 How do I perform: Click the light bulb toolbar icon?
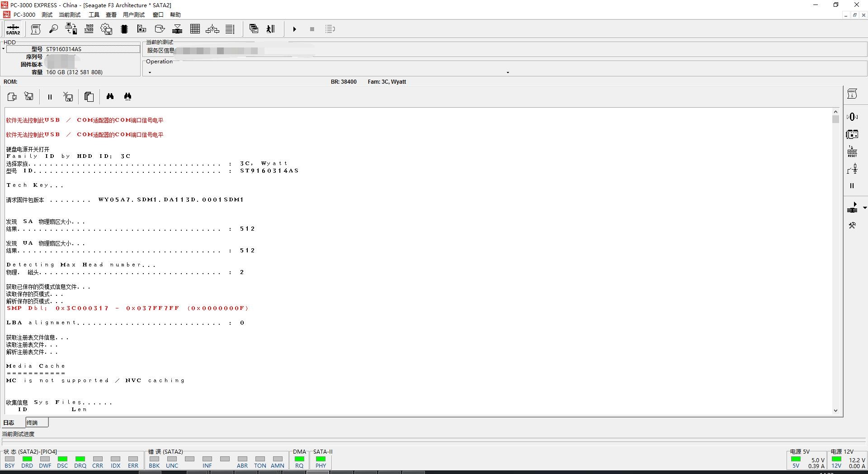pyautogui.click(x=53, y=29)
